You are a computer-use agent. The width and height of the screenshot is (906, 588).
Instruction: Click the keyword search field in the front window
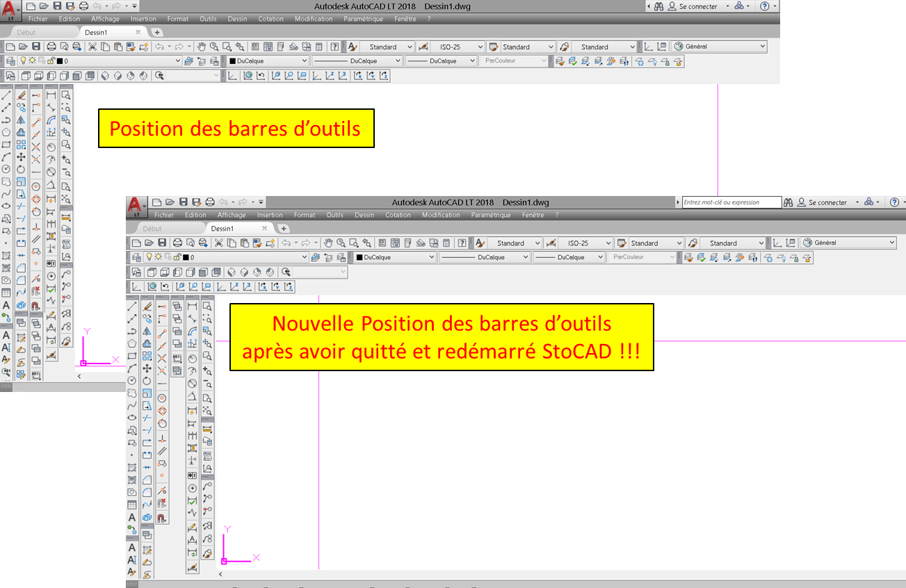click(x=731, y=202)
